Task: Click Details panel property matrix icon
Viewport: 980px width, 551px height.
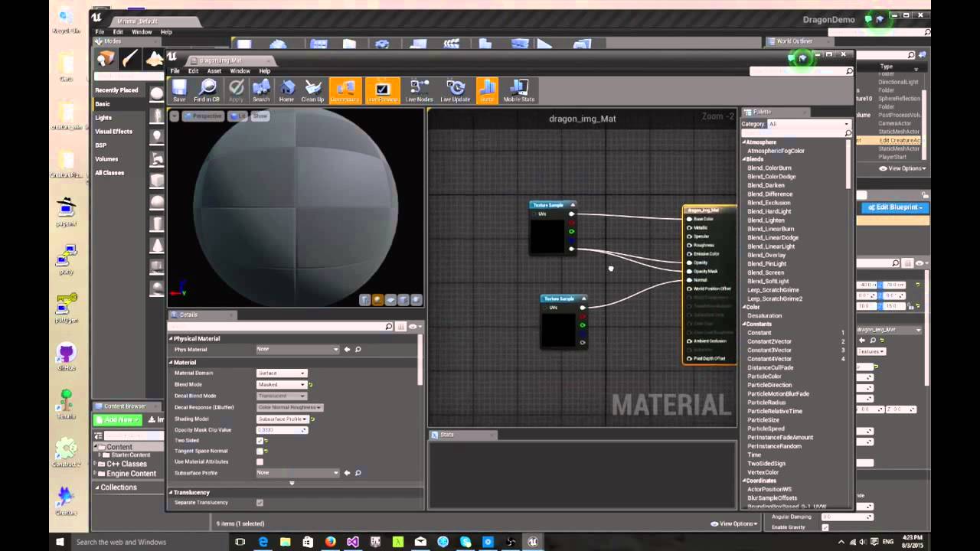Action: 400,327
